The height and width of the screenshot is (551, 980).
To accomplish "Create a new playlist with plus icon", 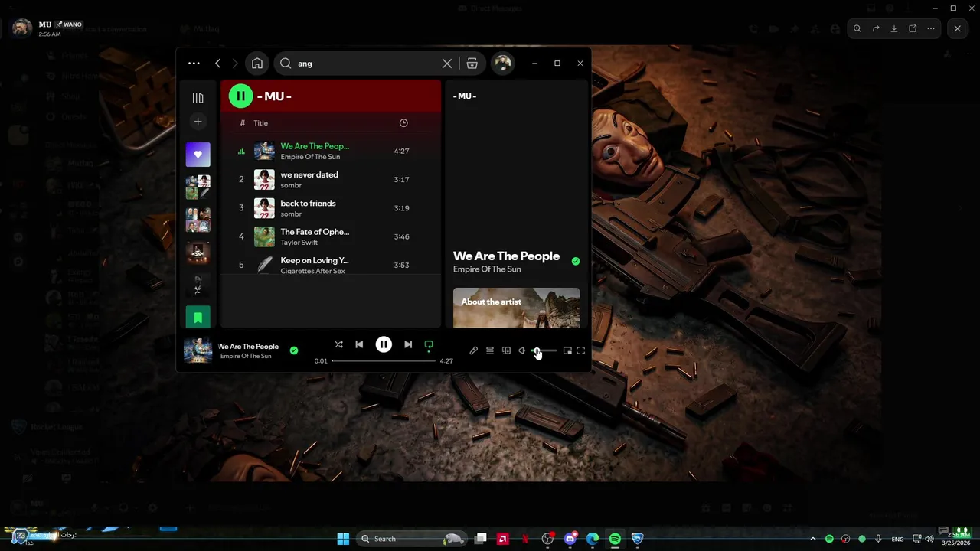I will [198, 122].
